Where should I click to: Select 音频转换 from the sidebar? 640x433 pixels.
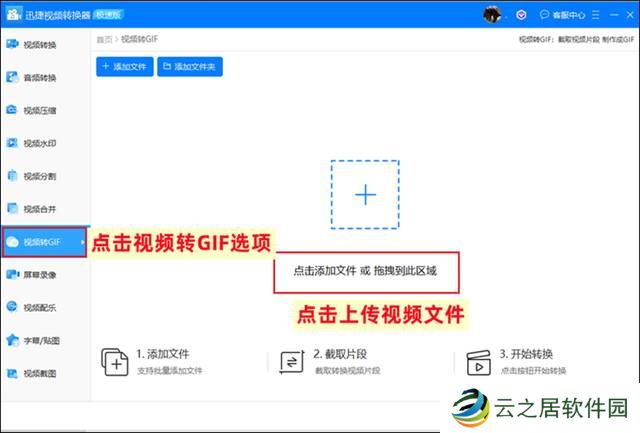40,78
